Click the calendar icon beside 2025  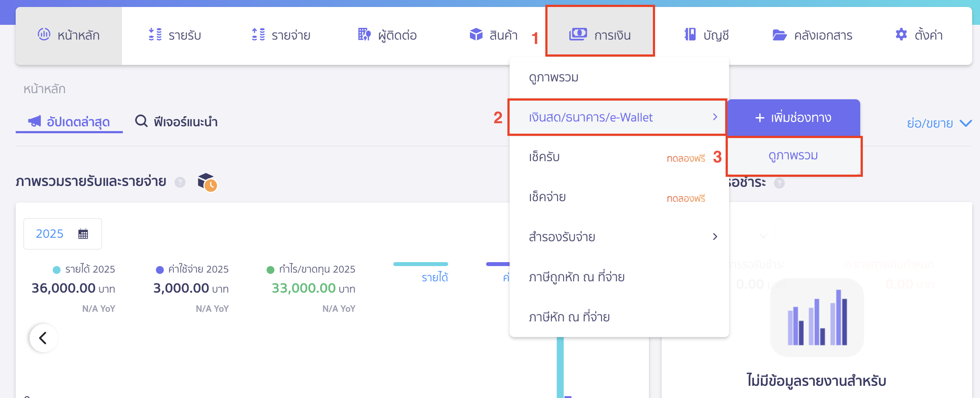point(84,234)
